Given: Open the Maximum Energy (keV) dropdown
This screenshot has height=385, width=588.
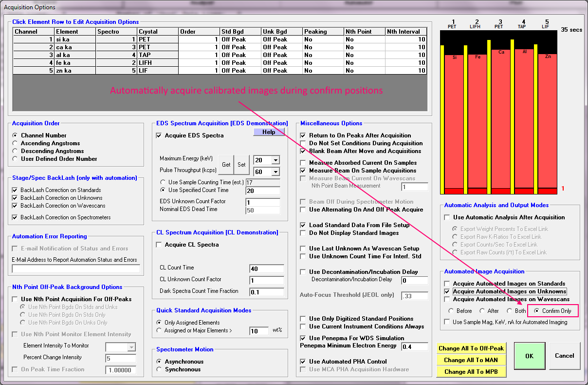Looking at the screenshot, I should (276, 160).
